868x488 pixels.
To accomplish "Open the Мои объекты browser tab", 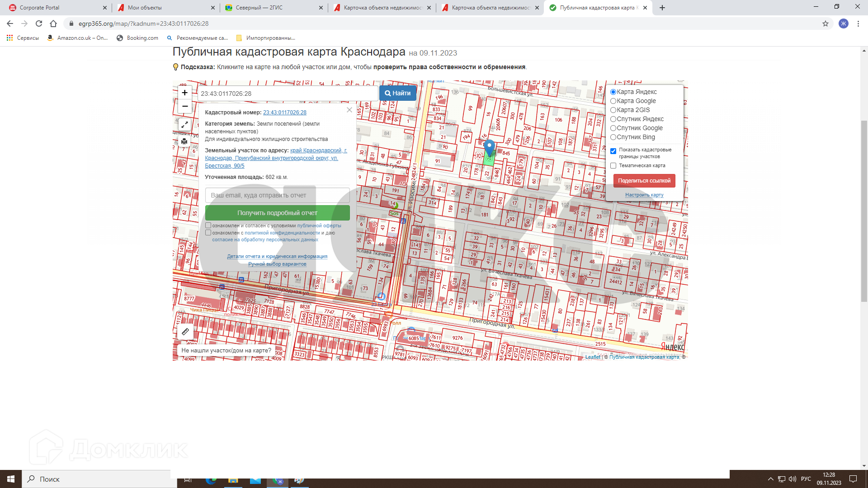I will pyautogui.click(x=145, y=8).
